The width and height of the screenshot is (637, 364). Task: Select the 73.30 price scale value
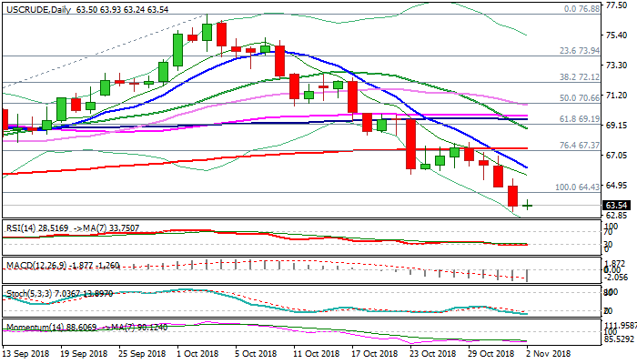coord(616,65)
